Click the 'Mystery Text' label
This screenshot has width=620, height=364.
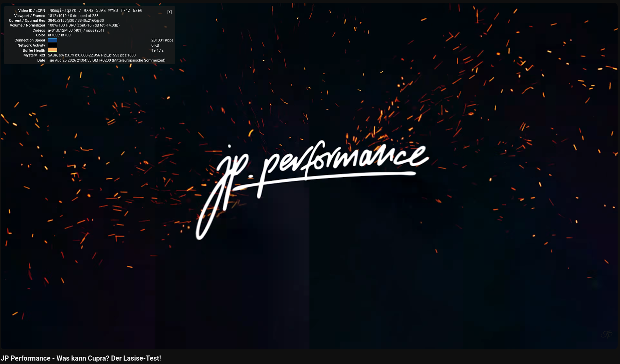34,55
